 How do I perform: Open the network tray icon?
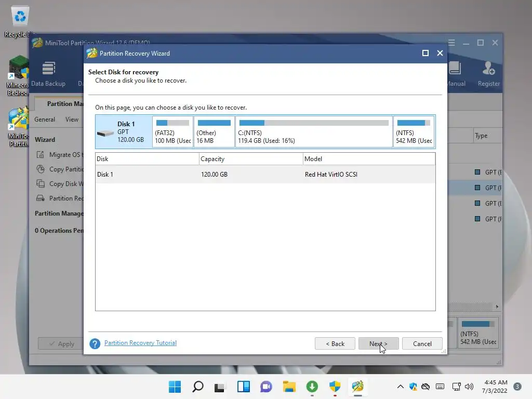click(457, 387)
